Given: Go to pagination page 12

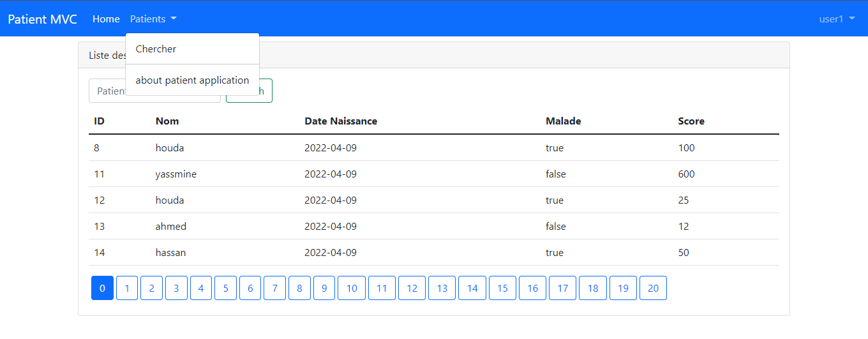Looking at the screenshot, I should [412, 289].
